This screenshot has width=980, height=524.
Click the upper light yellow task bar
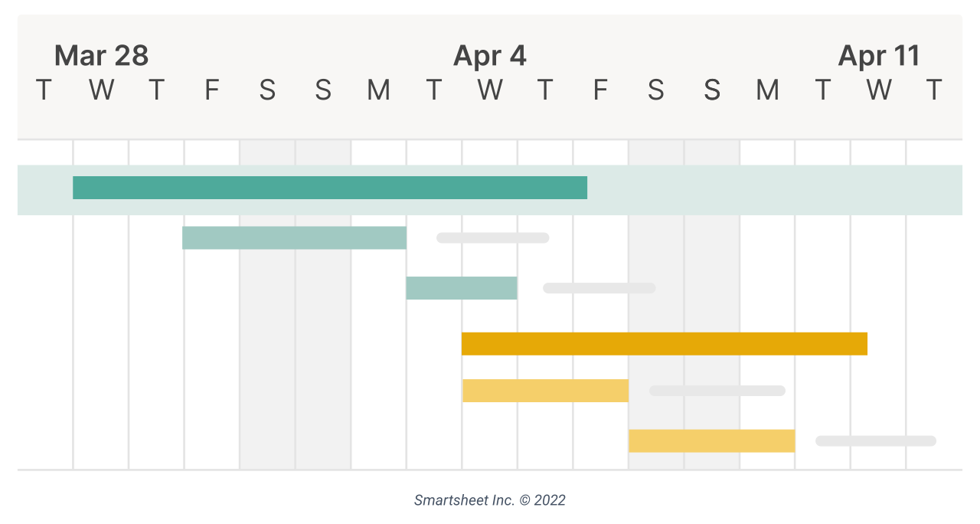pyautogui.click(x=545, y=391)
